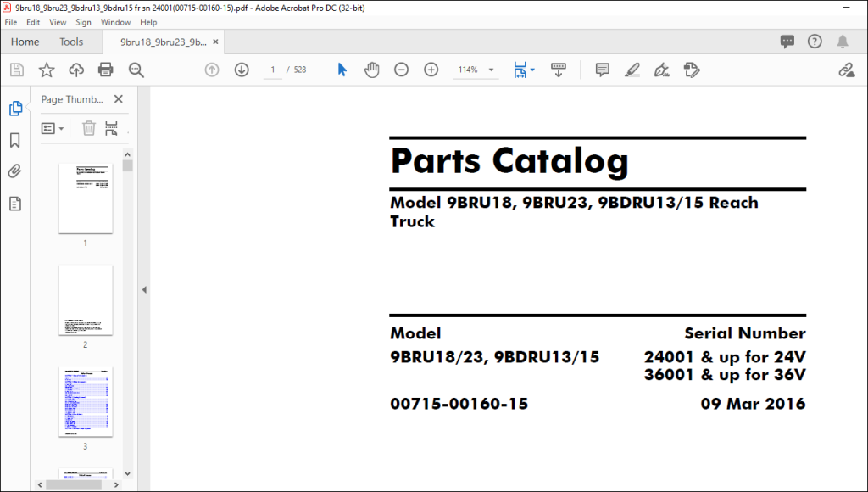The image size is (868, 492).
Task: Print the document with printer icon
Action: click(105, 70)
